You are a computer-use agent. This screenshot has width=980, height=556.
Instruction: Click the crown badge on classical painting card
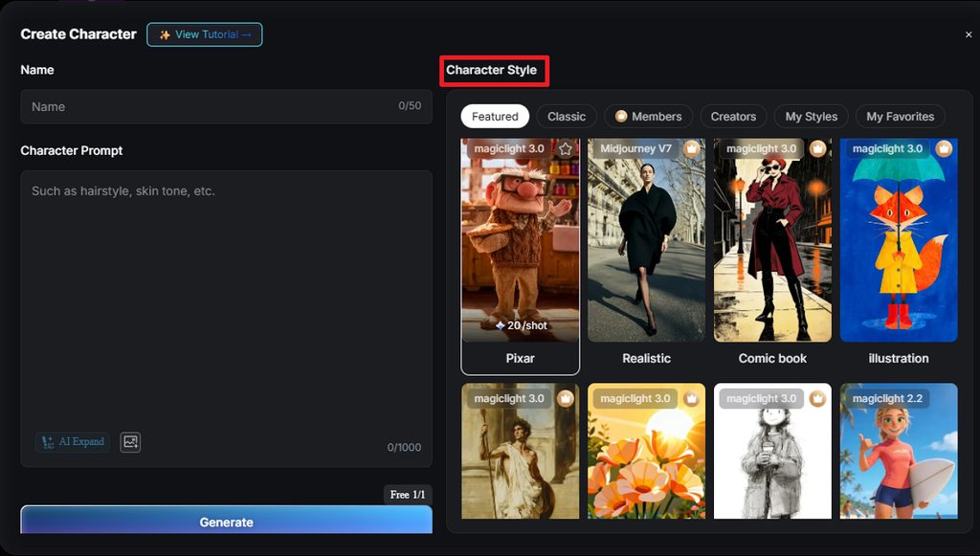point(566,398)
